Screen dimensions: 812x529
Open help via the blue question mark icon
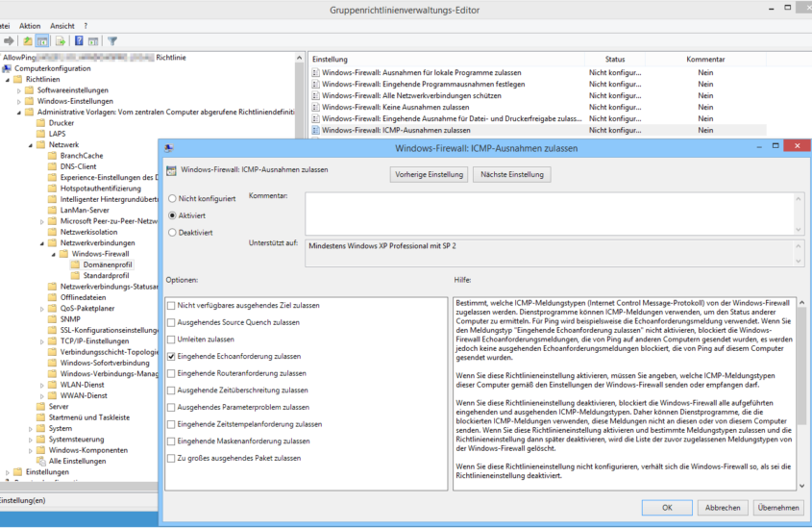tap(79, 41)
